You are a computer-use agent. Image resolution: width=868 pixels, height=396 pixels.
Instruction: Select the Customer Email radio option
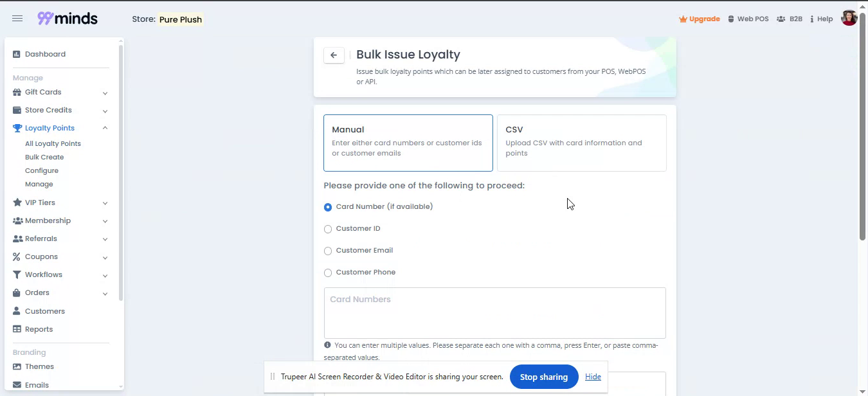click(x=328, y=251)
